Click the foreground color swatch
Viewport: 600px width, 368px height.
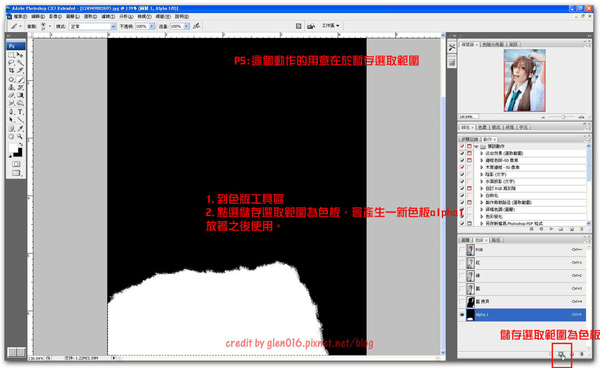point(13,148)
